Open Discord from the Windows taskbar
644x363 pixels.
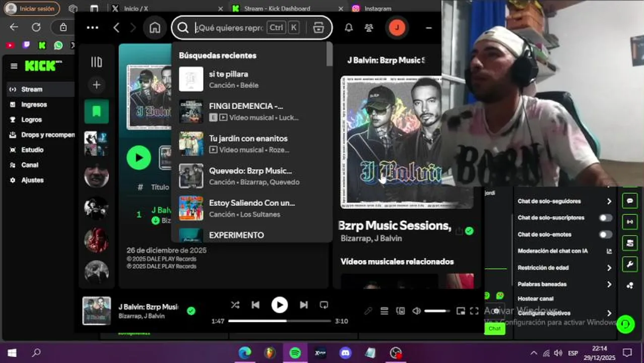coord(346,352)
